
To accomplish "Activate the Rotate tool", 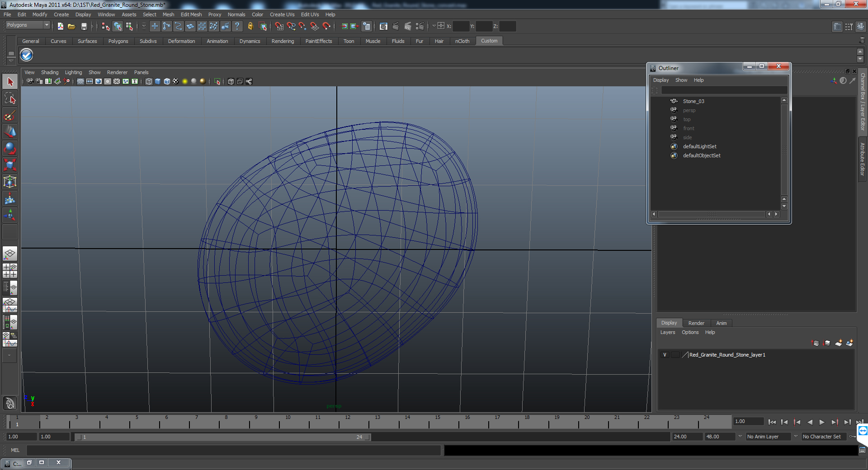I will point(10,149).
